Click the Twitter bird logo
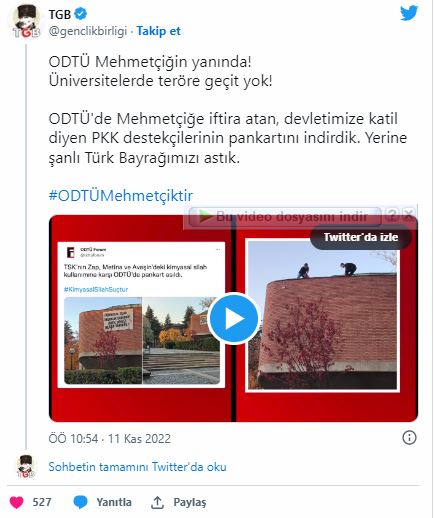The width and height of the screenshot is (435, 518). click(x=409, y=13)
